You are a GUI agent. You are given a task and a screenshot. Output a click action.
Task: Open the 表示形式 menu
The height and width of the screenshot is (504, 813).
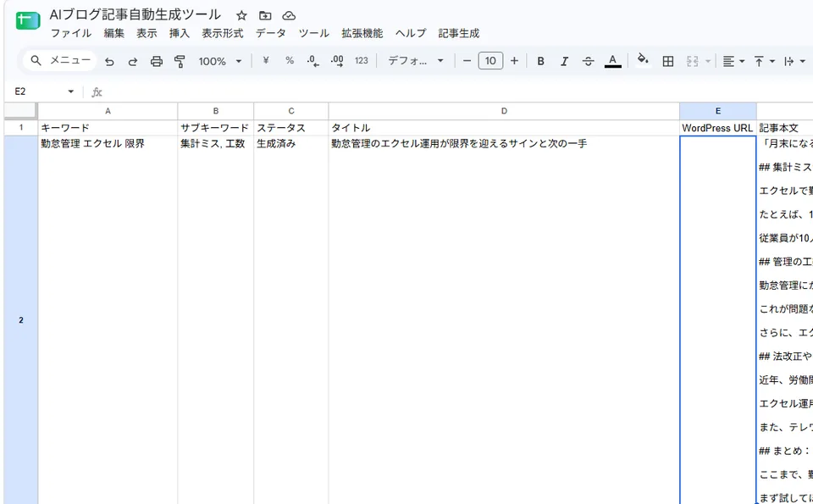(223, 33)
